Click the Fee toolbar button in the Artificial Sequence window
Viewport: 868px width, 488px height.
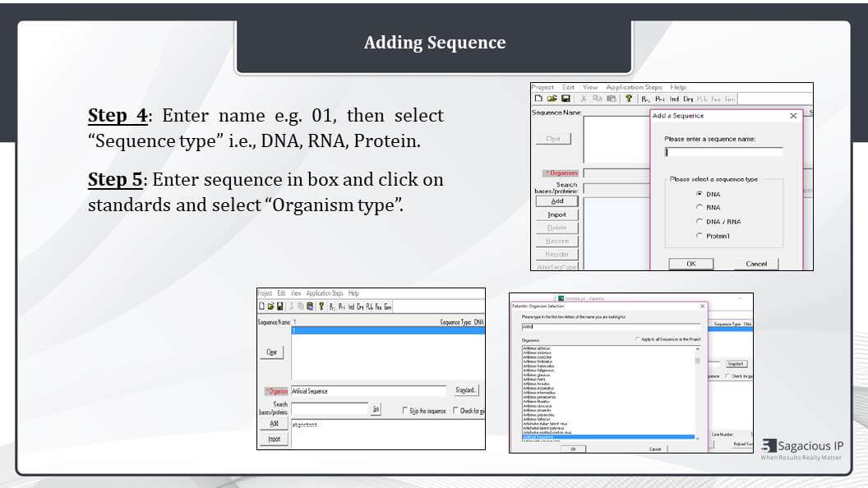(379, 306)
